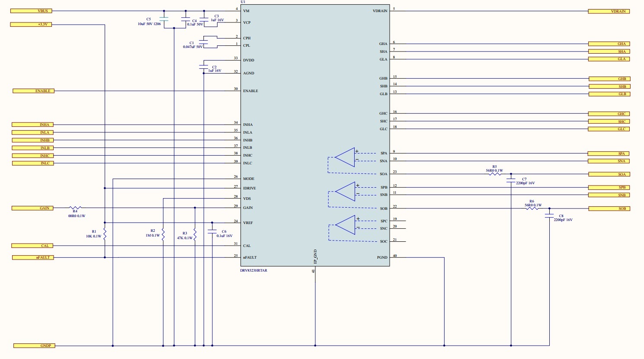Select the SOB output port
Screen dimensions: 644x359
(609, 208)
